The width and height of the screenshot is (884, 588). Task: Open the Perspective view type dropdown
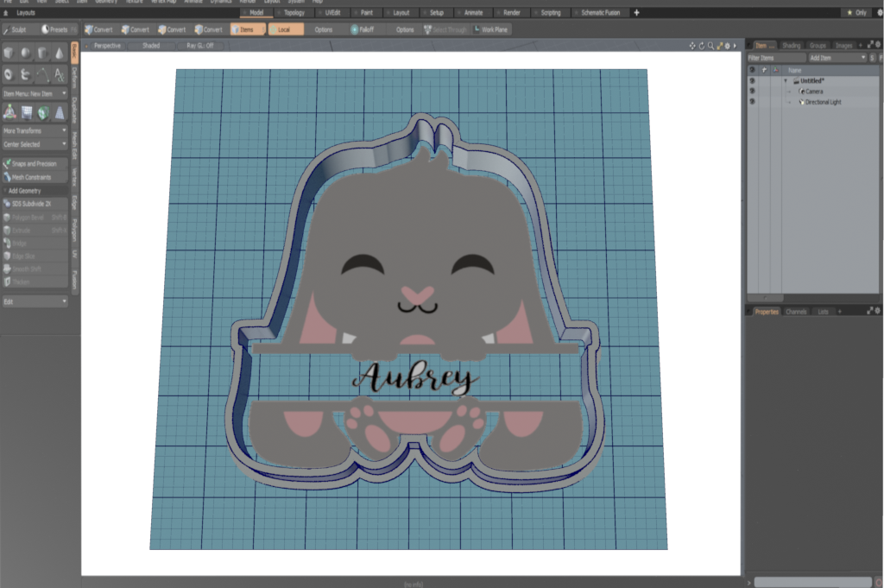106,46
